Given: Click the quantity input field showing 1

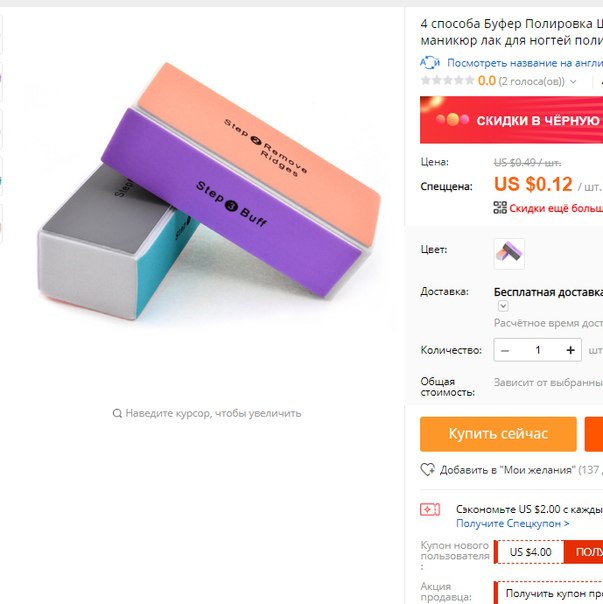Looking at the screenshot, I should pos(537,350).
